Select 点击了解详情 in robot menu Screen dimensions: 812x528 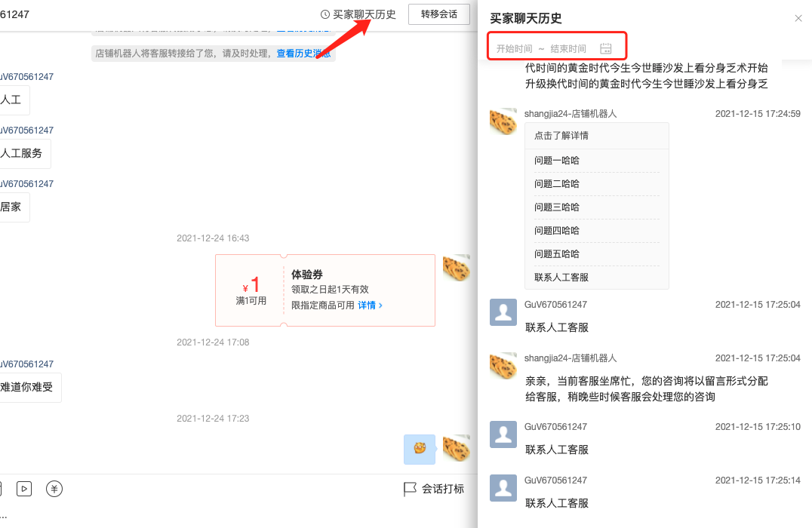(x=561, y=136)
